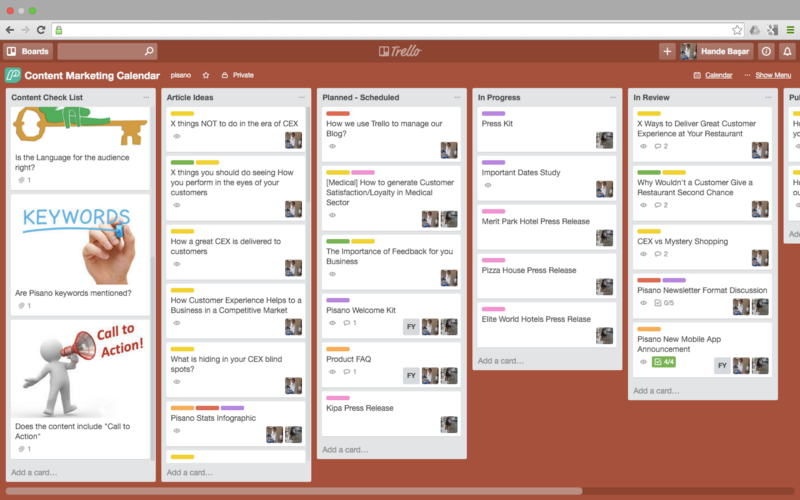
Task: Toggle watch eye on What is hiding card
Action: tap(177, 382)
